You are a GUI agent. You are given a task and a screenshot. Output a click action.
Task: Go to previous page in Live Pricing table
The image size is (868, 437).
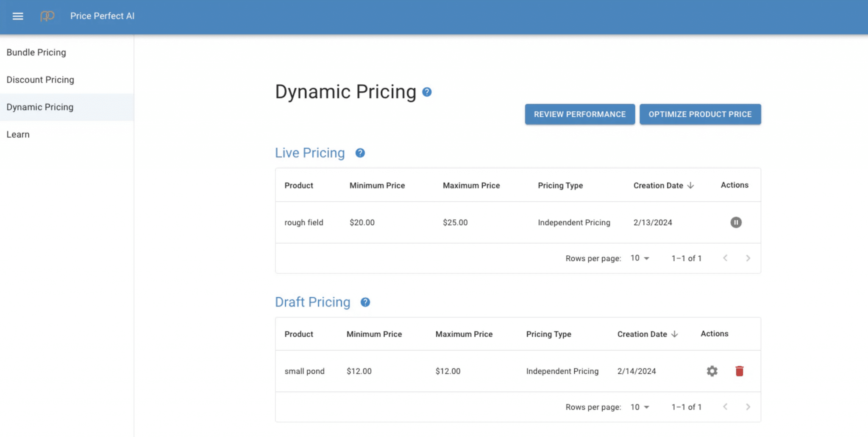click(725, 258)
